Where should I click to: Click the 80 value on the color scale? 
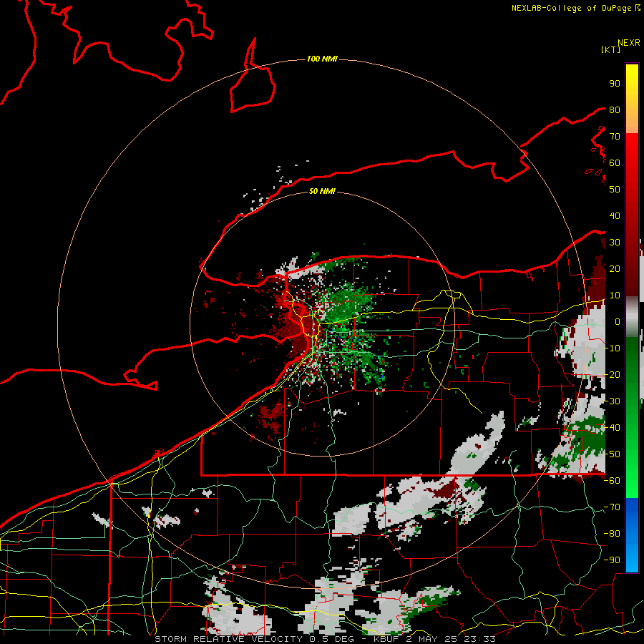click(x=615, y=110)
